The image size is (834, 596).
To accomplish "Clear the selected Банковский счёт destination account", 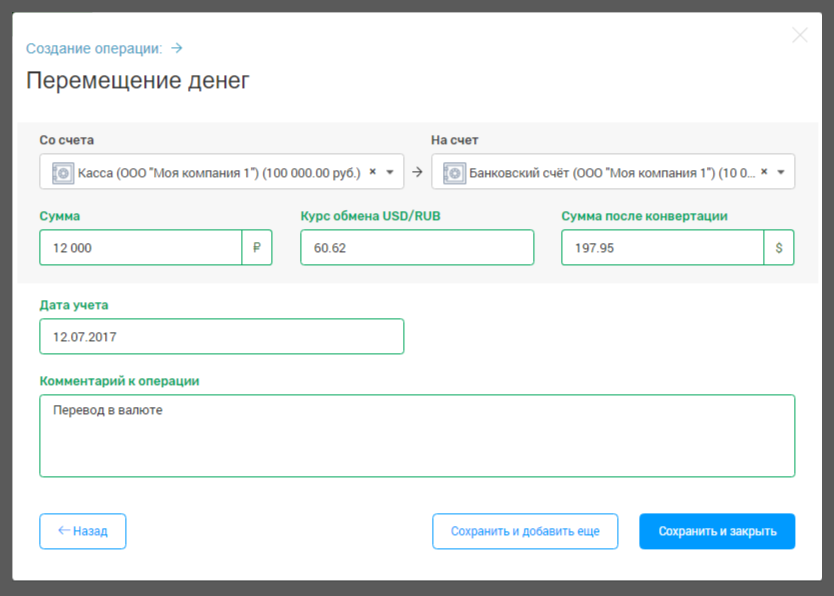I will pyautogui.click(x=764, y=171).
